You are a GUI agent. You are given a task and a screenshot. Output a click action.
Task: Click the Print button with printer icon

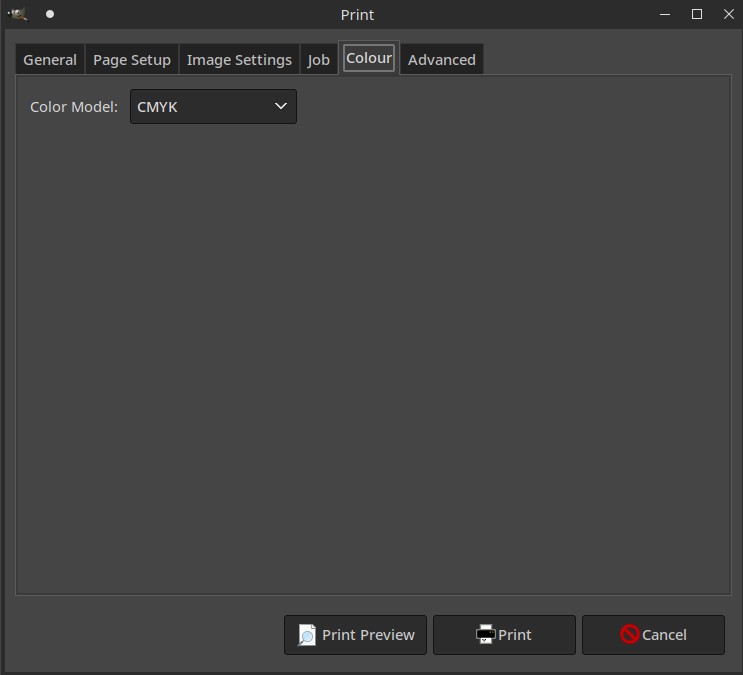coord(504,635)
